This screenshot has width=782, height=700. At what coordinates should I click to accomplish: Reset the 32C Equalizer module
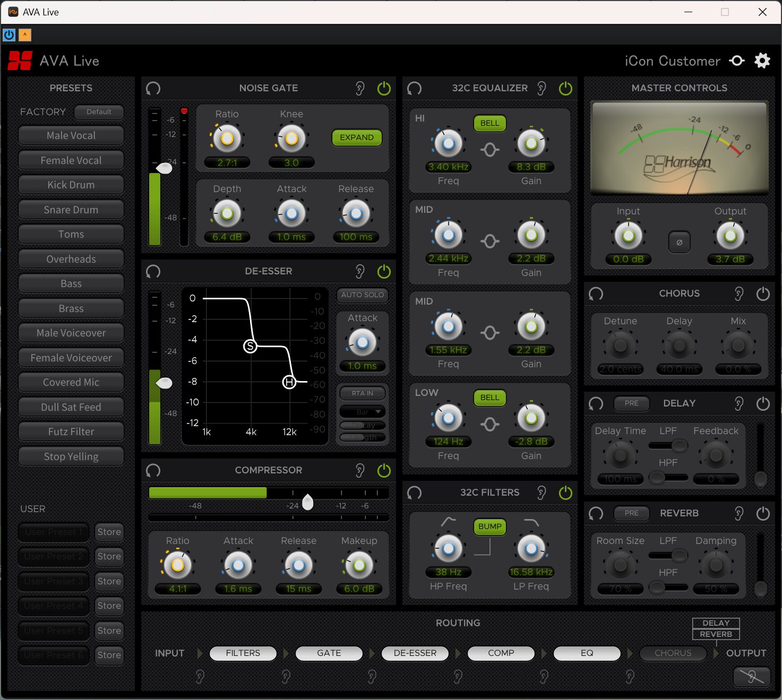[x=415, y=88]
